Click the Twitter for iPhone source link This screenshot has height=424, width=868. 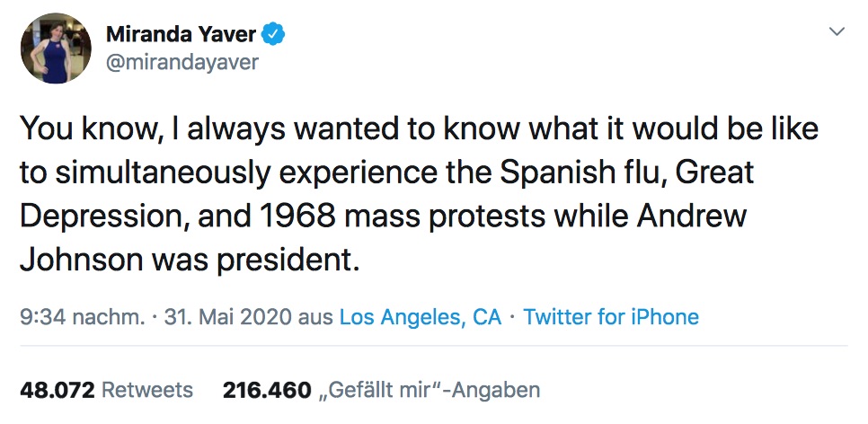(x=611, y=317)
